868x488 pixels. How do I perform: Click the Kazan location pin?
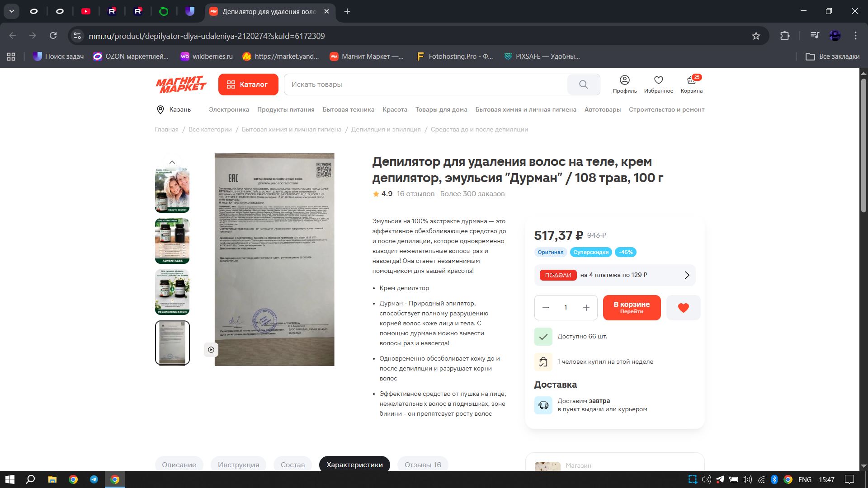(x=160, y=110)
